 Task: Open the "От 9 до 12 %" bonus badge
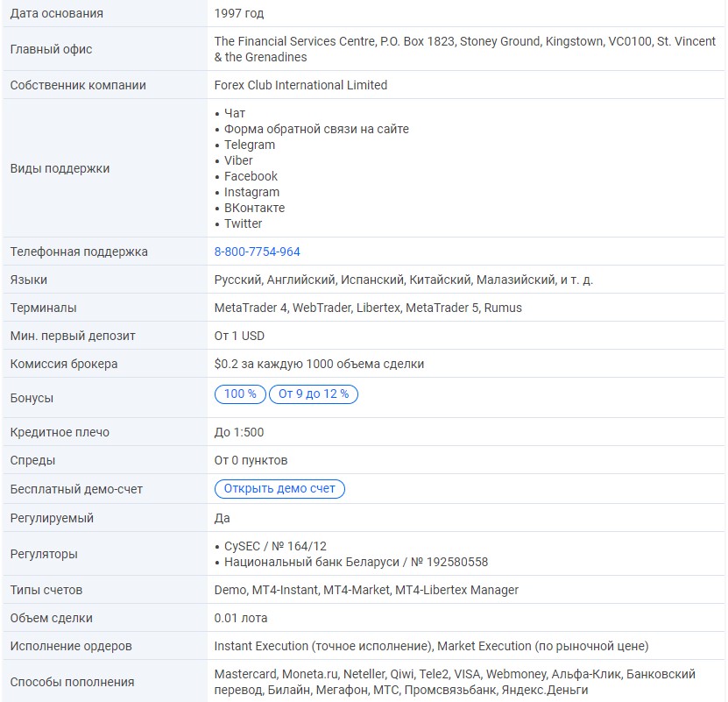click(x=314, y=394)
